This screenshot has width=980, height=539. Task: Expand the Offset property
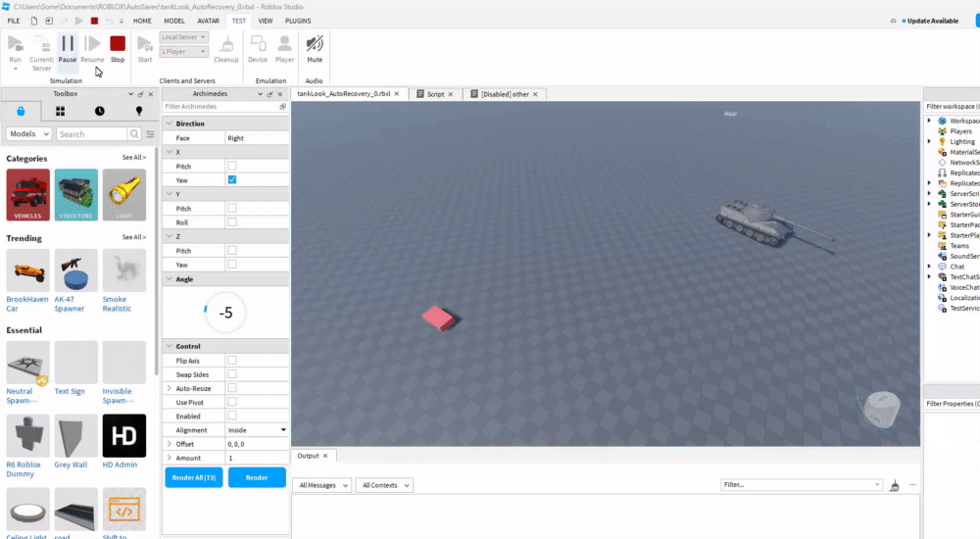[x=169, y=444]
